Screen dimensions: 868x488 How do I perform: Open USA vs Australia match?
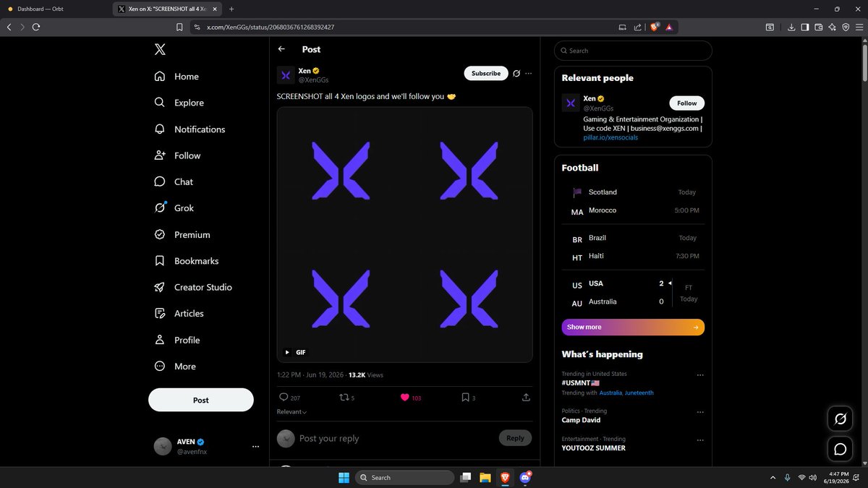tap(633, 292)
